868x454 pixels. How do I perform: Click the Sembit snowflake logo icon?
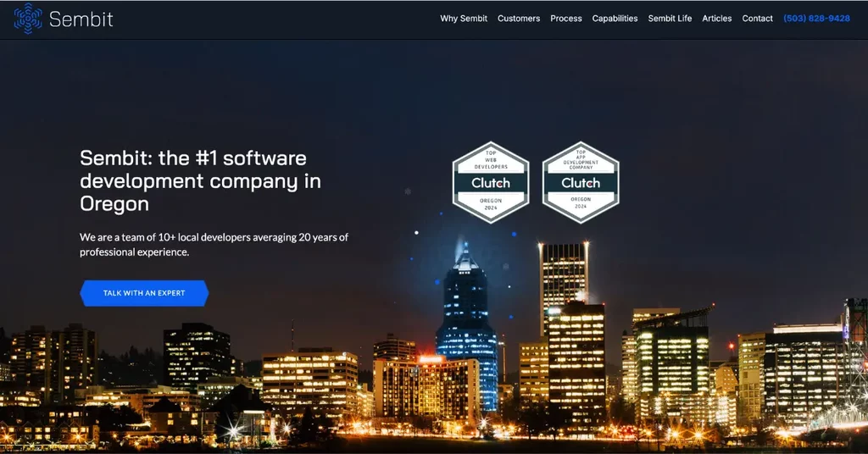[28, 19]
